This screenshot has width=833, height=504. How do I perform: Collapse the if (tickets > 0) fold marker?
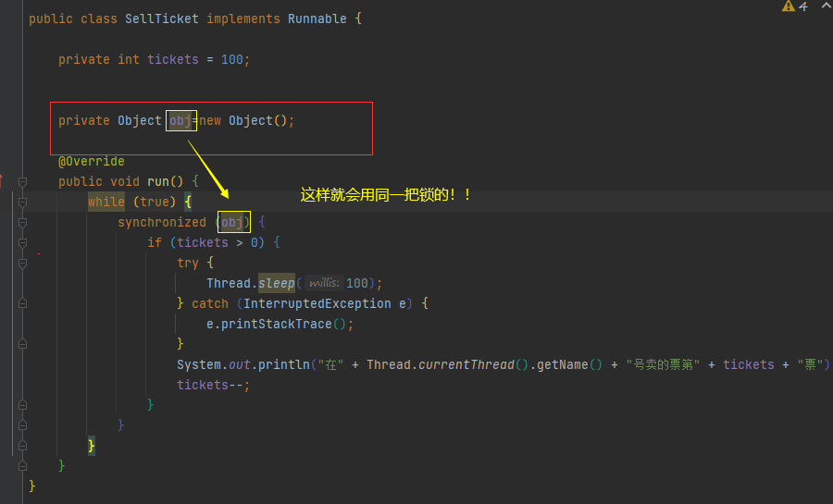[22, 243]
